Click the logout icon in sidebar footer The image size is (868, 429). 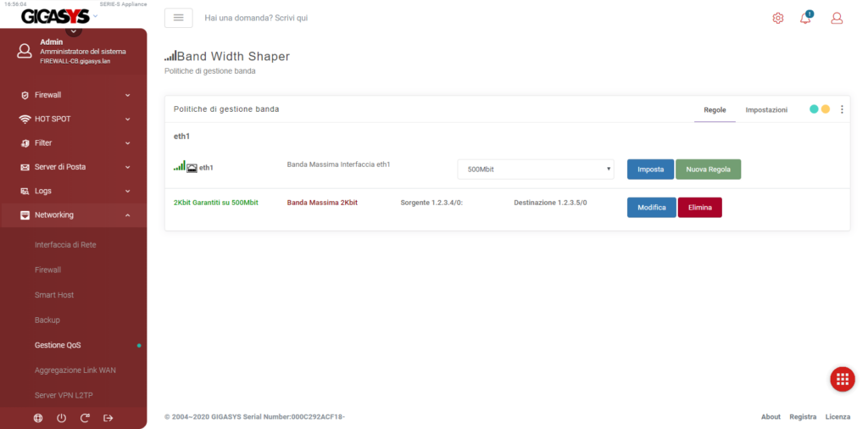[108, 418]
